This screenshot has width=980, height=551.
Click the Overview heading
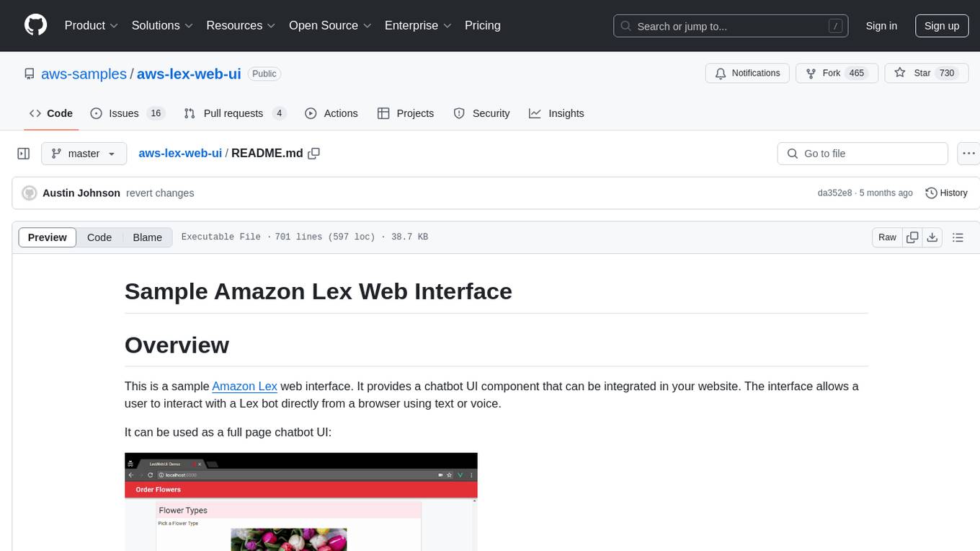click(177, 345)
